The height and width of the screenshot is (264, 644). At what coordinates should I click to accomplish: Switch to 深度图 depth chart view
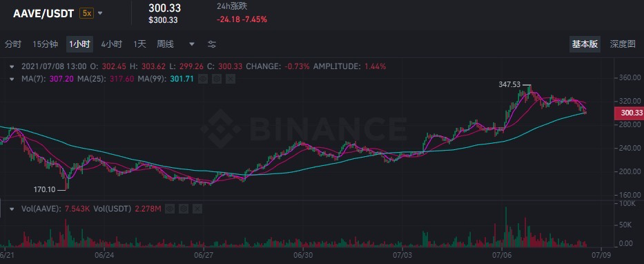click(x=623, y=44)
